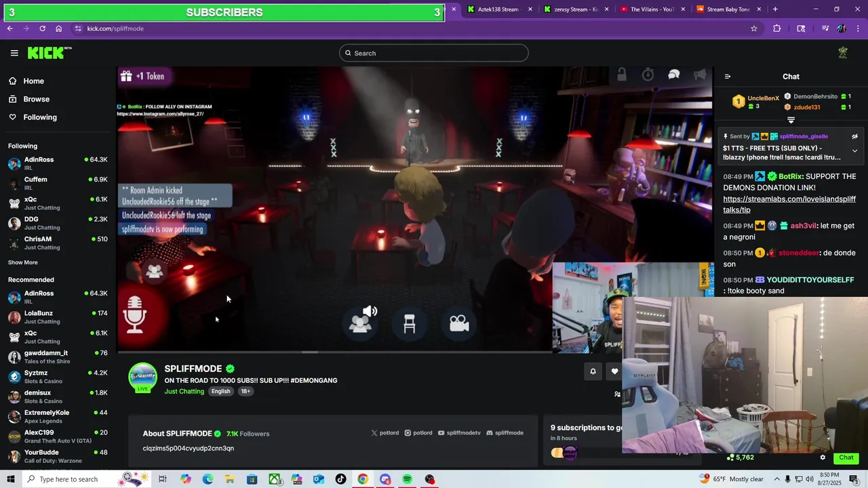
Task: Open the Just Chatting category link
Action: (x=184, y=391)
